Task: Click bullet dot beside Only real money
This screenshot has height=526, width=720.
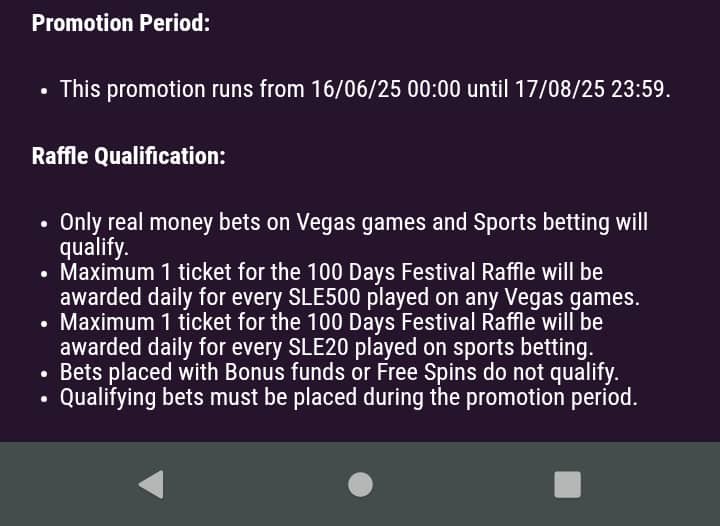Action: (x=44, y=224)
